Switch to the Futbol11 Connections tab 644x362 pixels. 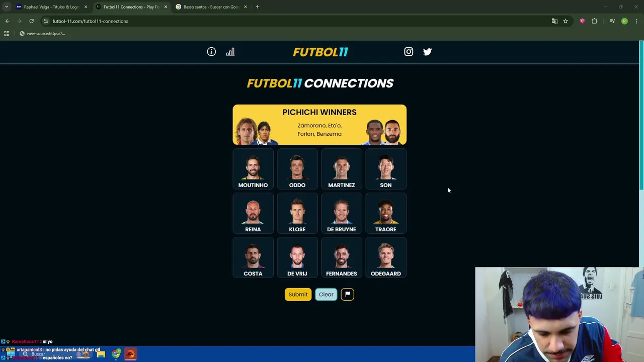click(x=131, y=7)
